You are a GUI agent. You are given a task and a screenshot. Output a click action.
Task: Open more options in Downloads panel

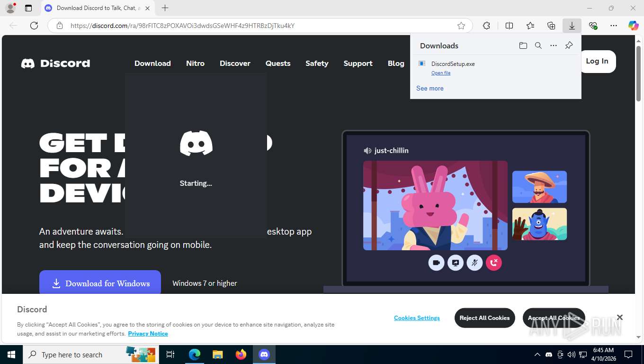tap(554, 45)
